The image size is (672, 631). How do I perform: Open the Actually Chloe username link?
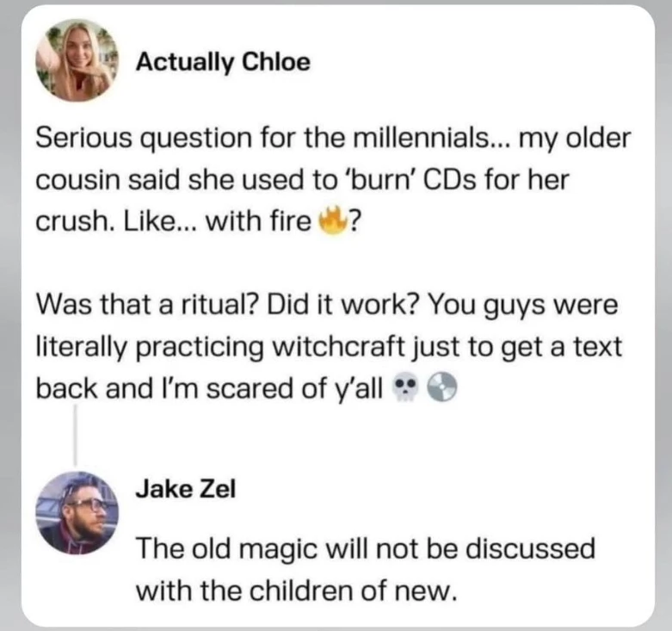pos(223,62)
